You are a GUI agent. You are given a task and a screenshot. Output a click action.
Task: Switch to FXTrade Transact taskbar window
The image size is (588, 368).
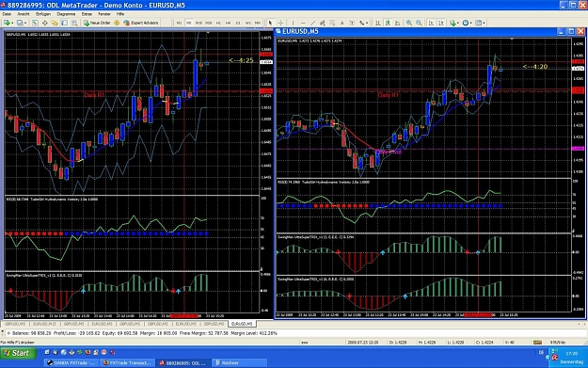(128, 362)
